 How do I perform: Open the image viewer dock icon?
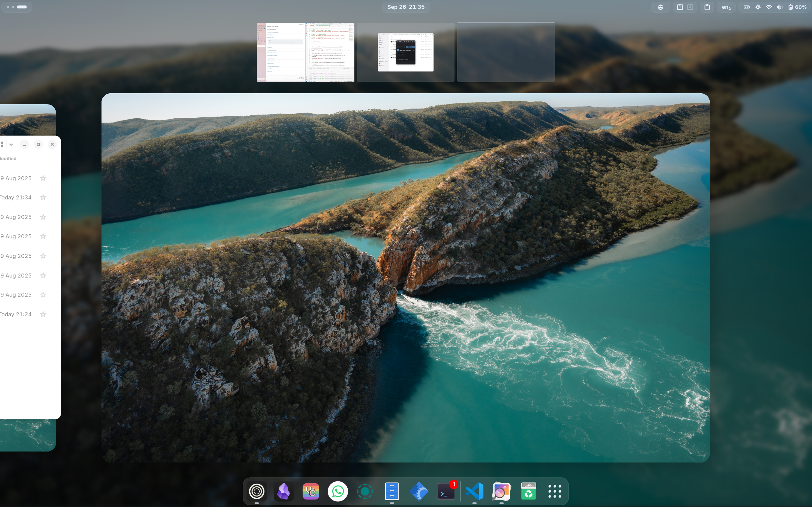point(501,492)
